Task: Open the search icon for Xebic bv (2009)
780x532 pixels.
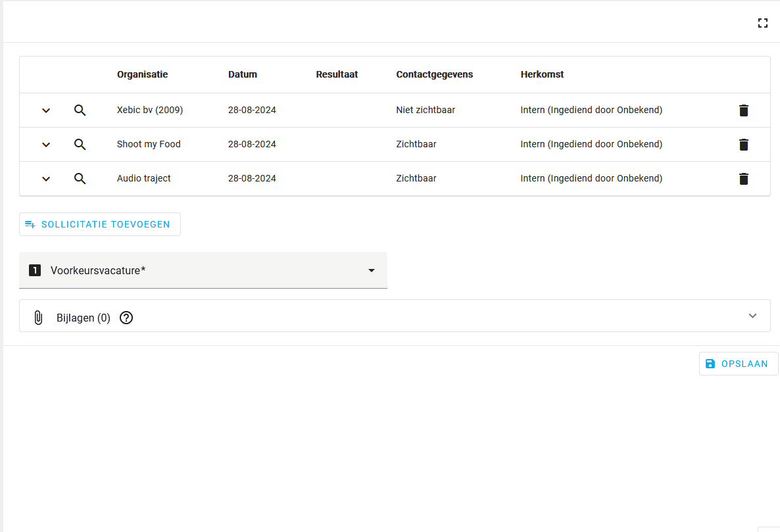Action: (x=80, y=110)
